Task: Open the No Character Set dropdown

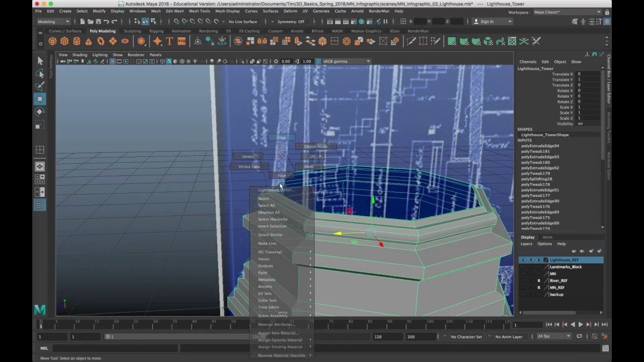Action: click(466, 337)
